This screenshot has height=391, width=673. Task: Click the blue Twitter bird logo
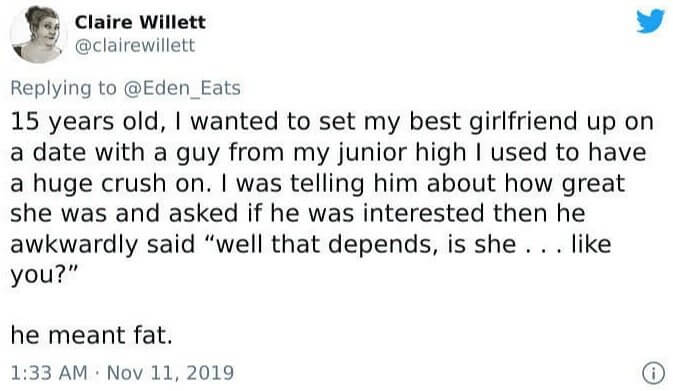651,21
